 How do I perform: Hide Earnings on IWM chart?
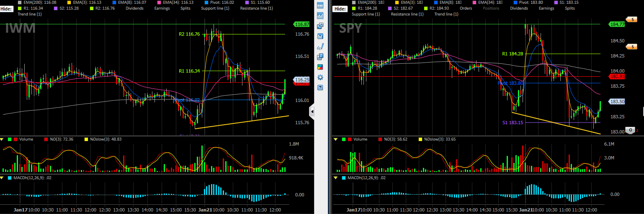pyautogui.click(x=162, y=8)
